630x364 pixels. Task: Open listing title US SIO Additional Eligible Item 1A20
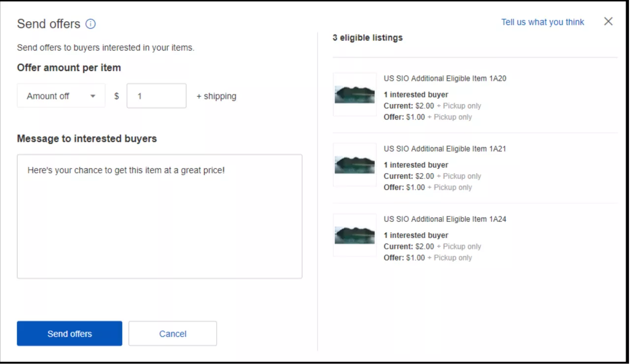pos(445,79)
